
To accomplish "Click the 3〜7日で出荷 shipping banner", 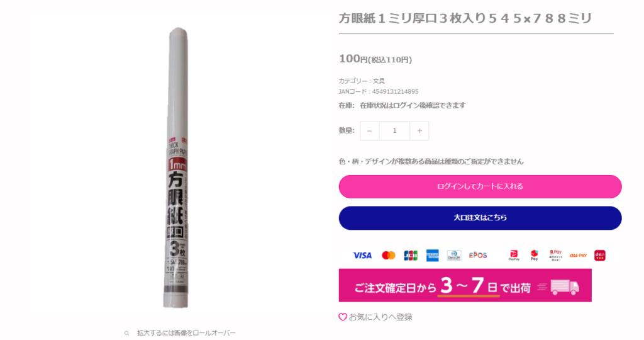I will pos(465,285).
